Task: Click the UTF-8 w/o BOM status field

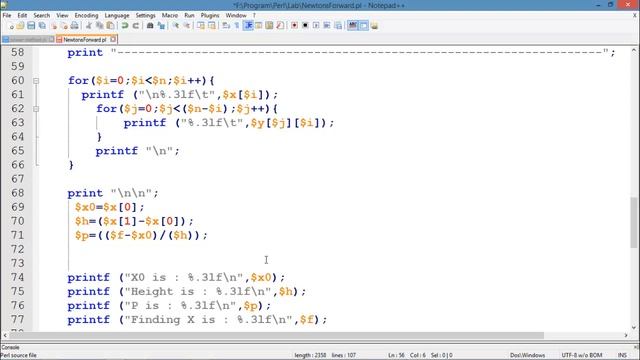Action: tap(582, 355)
